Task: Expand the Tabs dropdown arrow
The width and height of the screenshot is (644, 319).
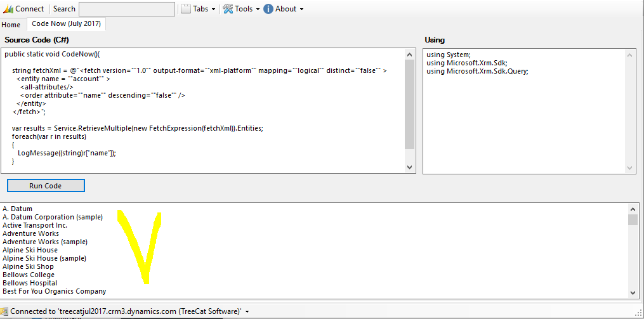Action: pyautogui.click(x=213, y=10)
